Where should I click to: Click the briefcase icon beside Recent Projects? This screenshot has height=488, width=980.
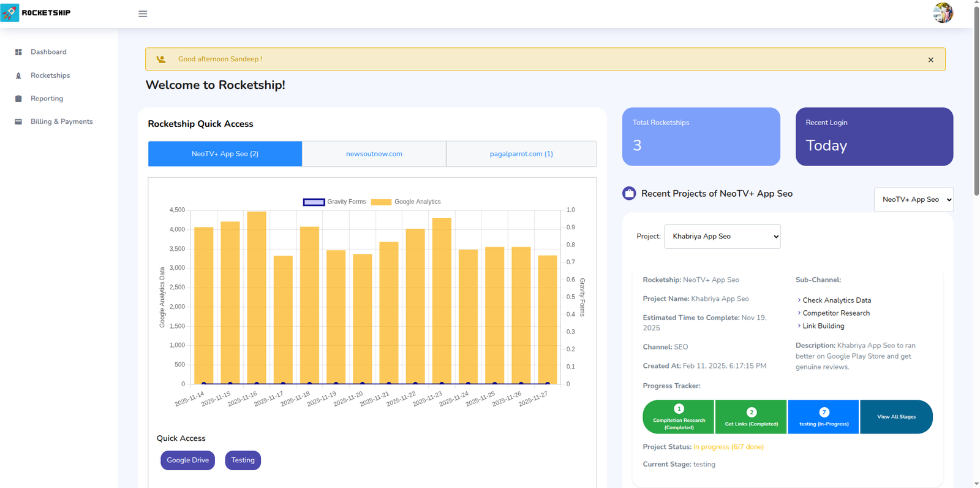[629, 194]
